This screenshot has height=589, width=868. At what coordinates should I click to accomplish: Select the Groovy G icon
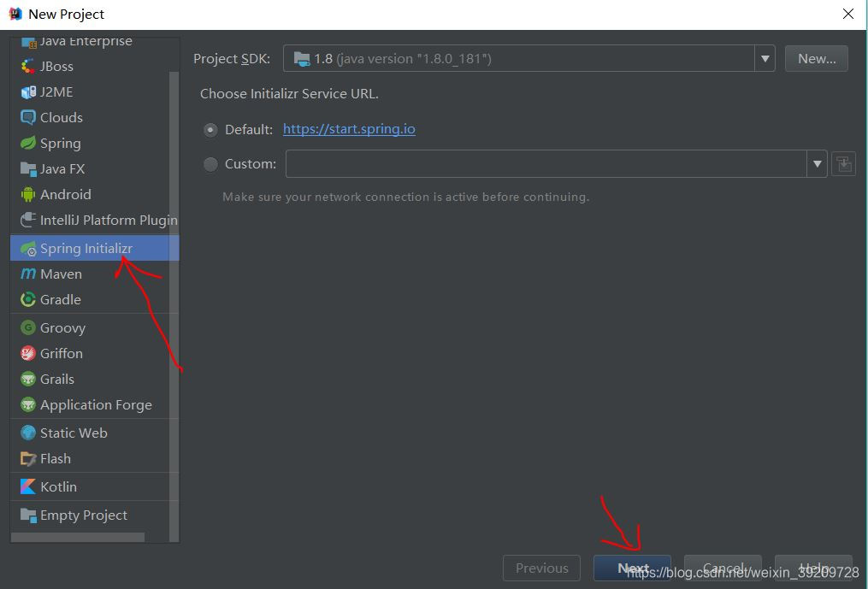click(27, 327)
